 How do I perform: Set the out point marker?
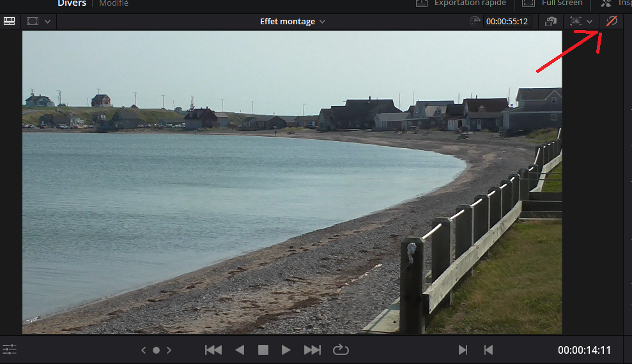488,350
